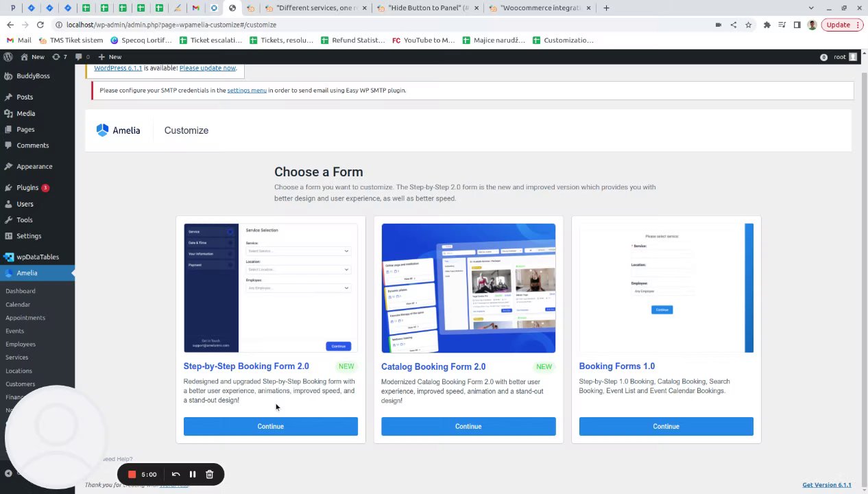Viewport: 868px width, 494px height.
Task: Switch to "Different services, one" tab
Action: [314, 8]
